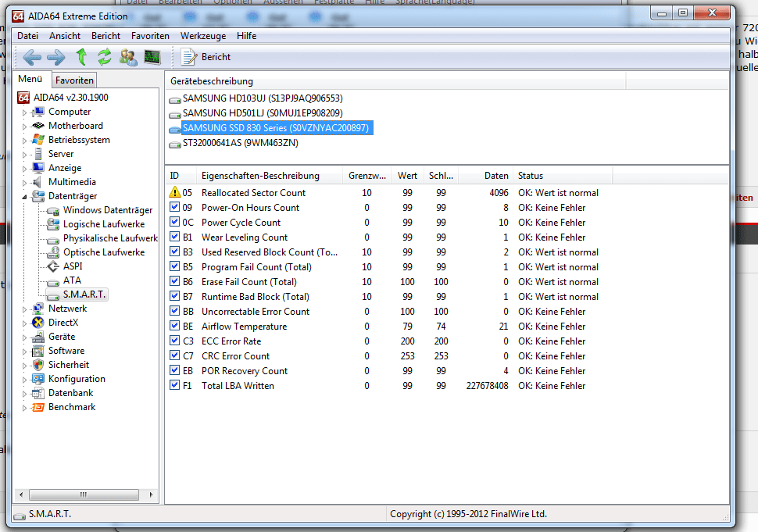The height and width of the screenshot is (532, 758).
Task: Click the Netzwerk icon in tree
Action: [38, 309]
